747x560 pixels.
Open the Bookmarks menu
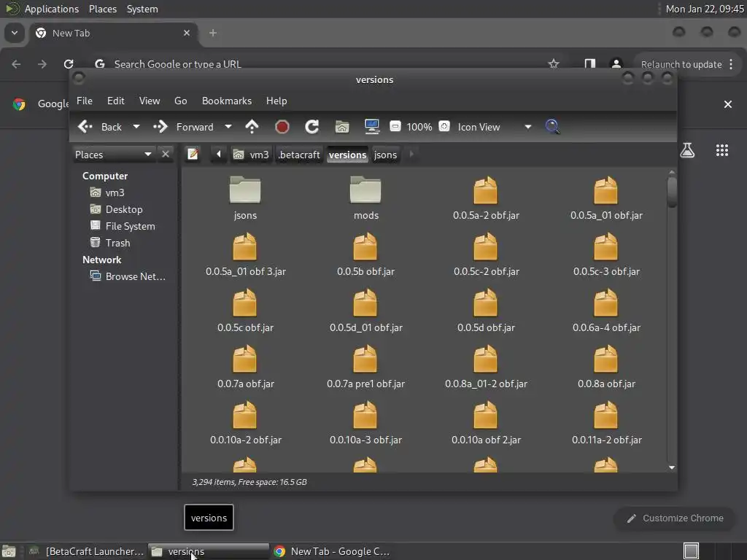point(226,101)
